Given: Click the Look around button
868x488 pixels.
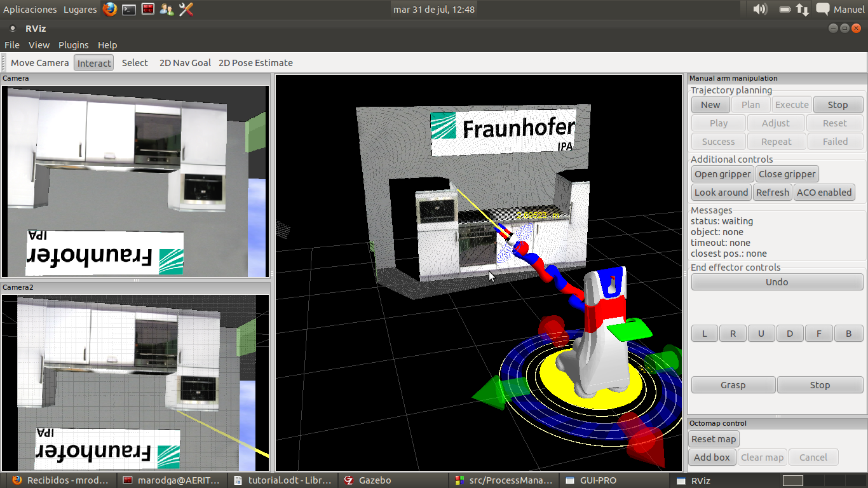Looking at the screenshot, I should tap(721, 193).
